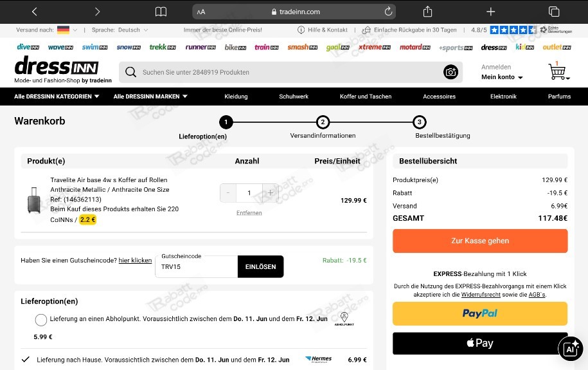
Task: Open the runnerinn store logo
Action: [200, 47]
